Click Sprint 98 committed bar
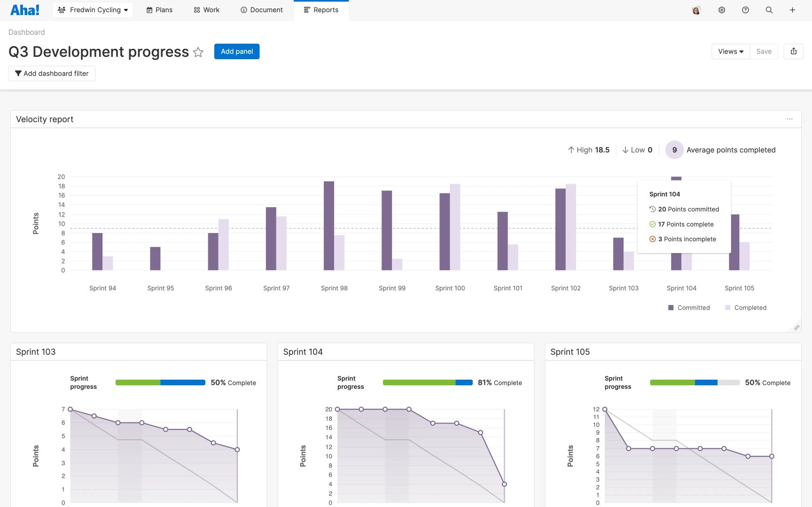 [329, 226]
